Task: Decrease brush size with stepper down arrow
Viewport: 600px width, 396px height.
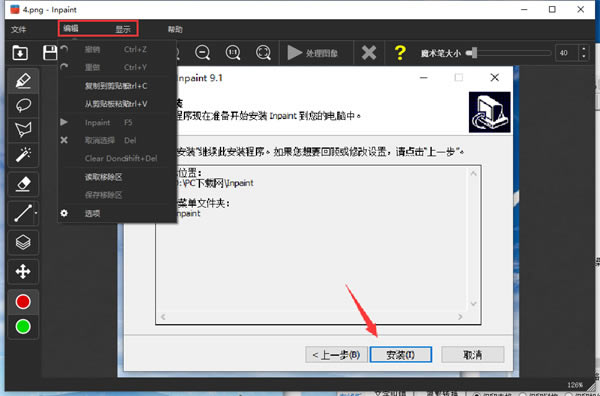Action: click(584, 57)
